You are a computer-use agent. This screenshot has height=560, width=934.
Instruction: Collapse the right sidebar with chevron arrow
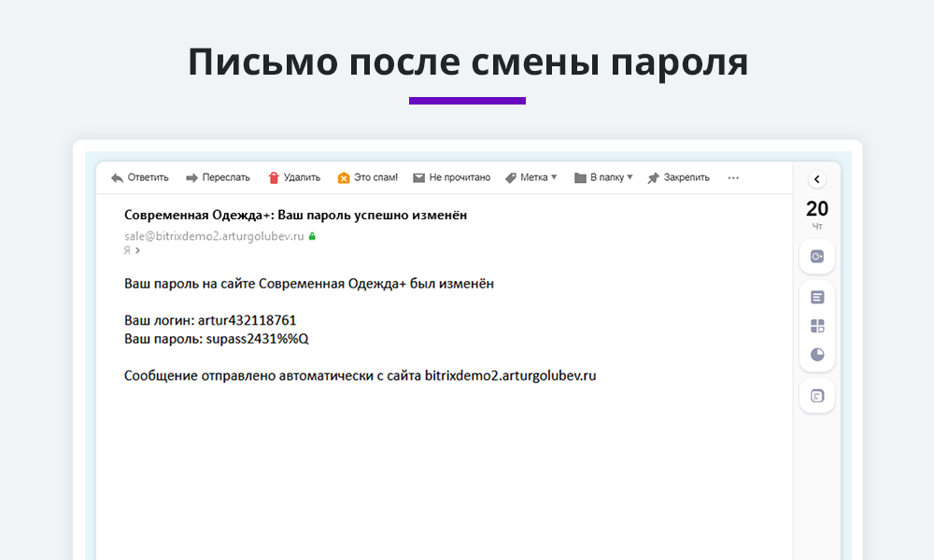[x=816, y=179]
